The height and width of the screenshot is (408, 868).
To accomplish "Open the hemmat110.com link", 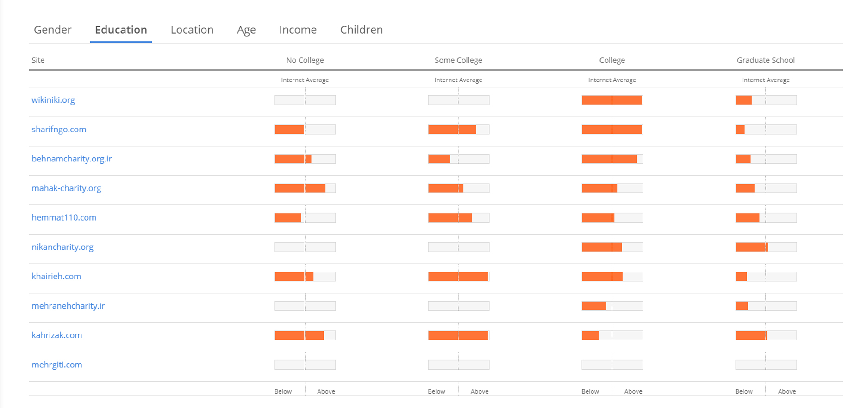I will pyautogui.click(x=64, y=217).
